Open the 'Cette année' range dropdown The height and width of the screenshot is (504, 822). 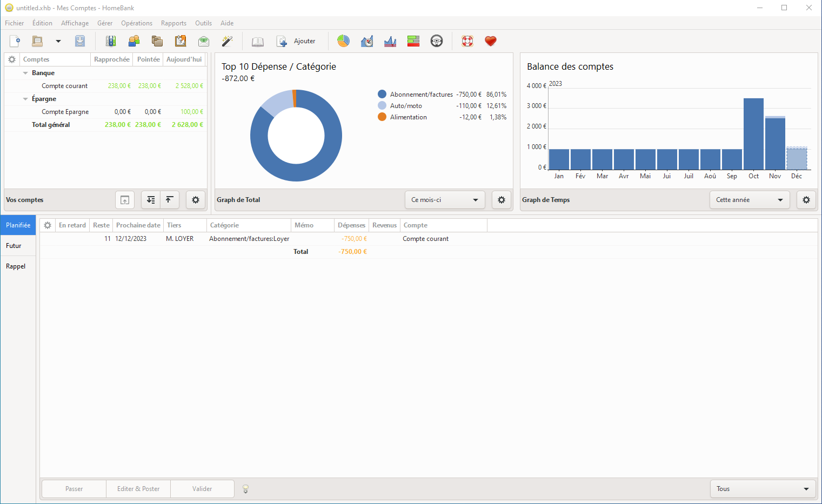(x=749, y=200)
